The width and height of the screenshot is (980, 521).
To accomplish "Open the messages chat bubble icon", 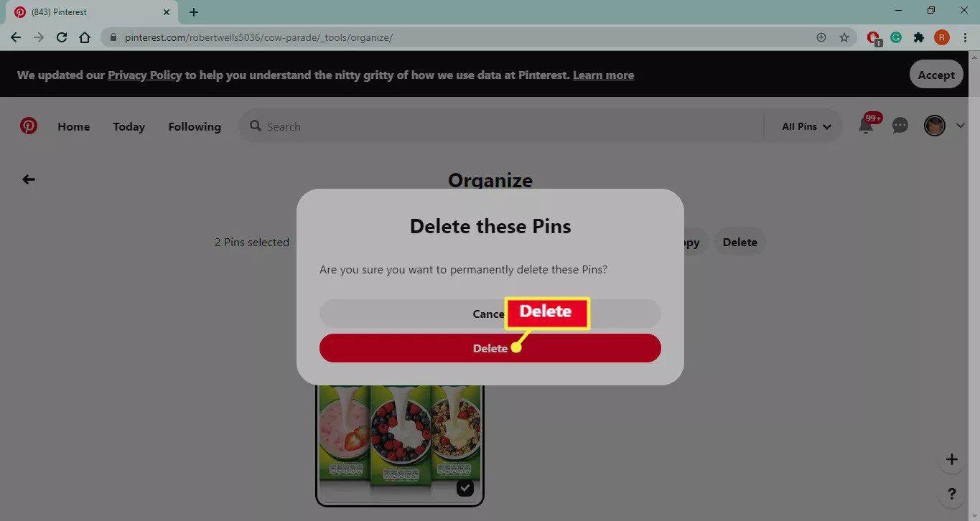I will point(900,126).
